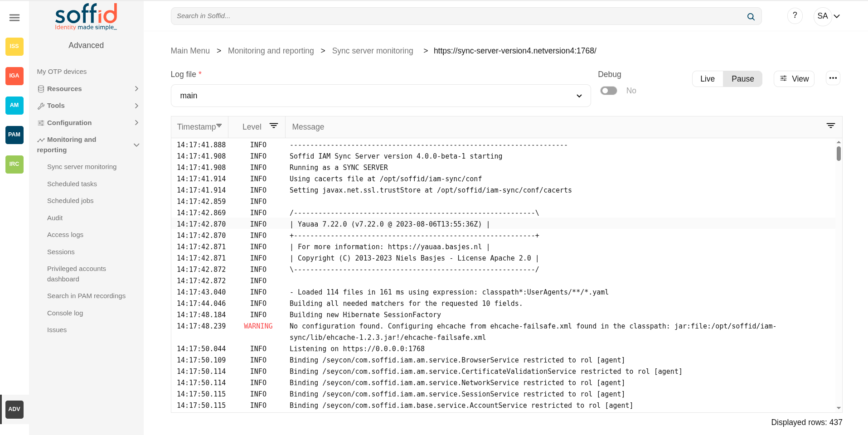The height and width of the screenshot is (435, 868).
Task: Expand the Configuration menu
Action: click(x=87, y=123)
